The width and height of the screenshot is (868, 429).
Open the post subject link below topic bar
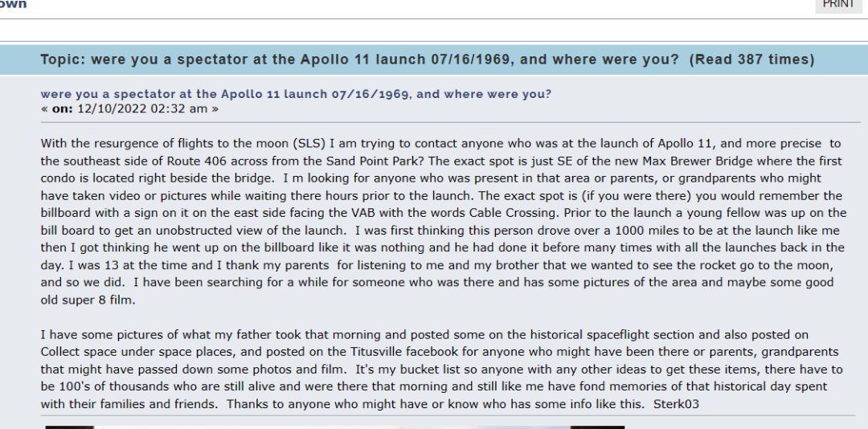click(296, 94)
